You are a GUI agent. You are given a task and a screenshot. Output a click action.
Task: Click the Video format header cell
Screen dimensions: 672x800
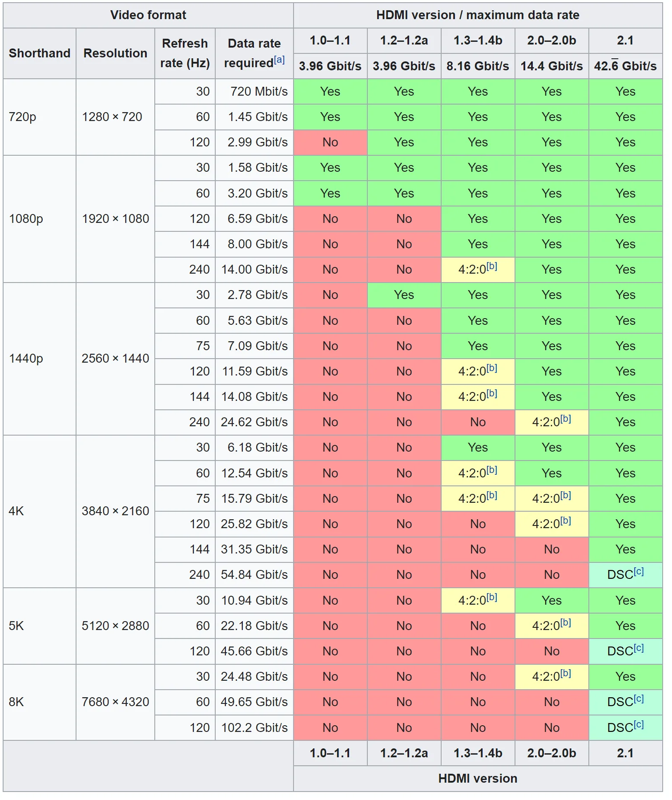(148, 15)
